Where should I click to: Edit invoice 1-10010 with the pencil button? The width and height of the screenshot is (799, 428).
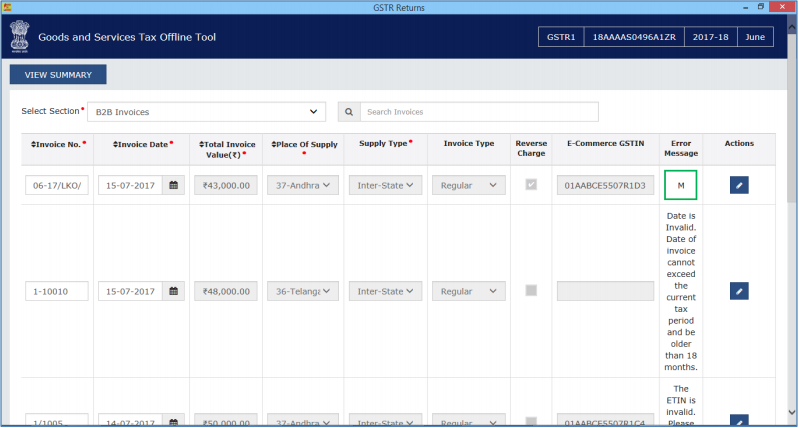pos(739,291)
